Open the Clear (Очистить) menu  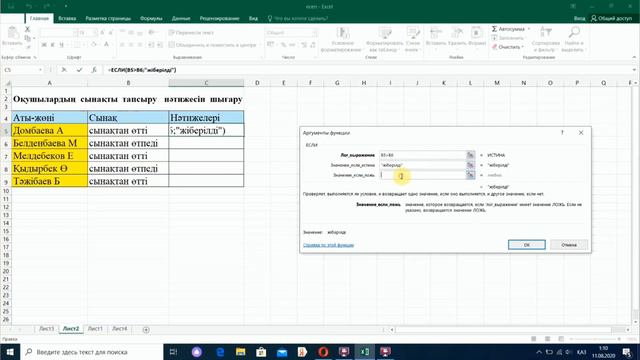click(508, 47)
